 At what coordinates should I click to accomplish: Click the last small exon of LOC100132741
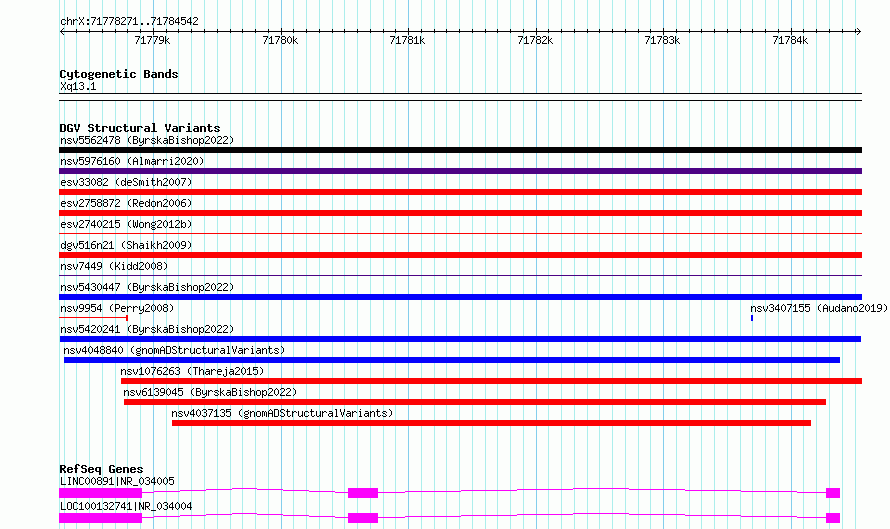pyautogui.click(x=833, y=518)
